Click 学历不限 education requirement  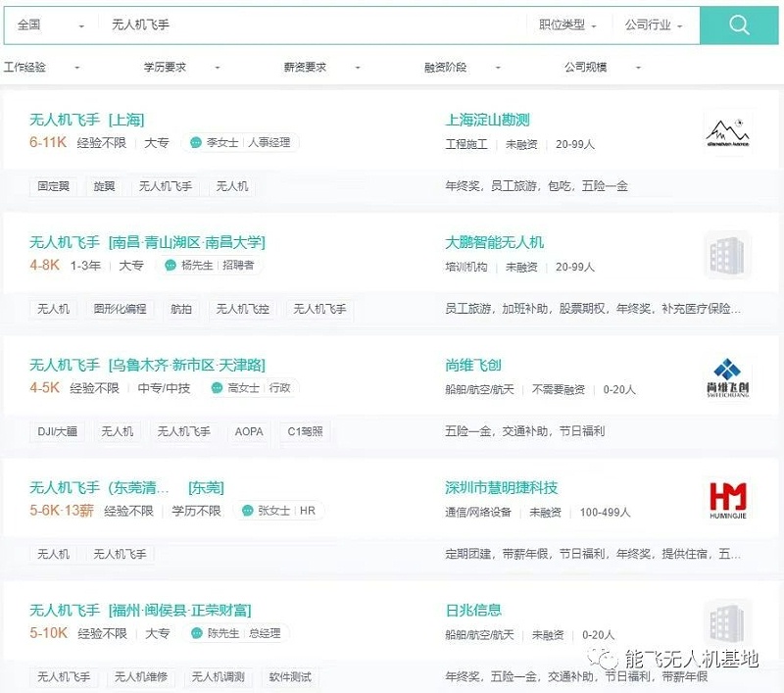click(x=197, y=511)
